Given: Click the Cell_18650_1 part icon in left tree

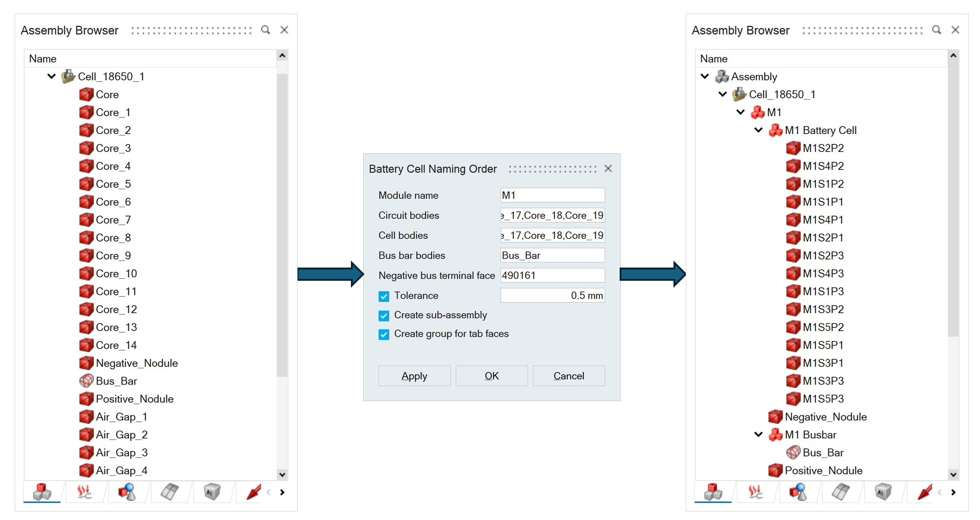Looking at the screenshot, I should tap(68, 76).
